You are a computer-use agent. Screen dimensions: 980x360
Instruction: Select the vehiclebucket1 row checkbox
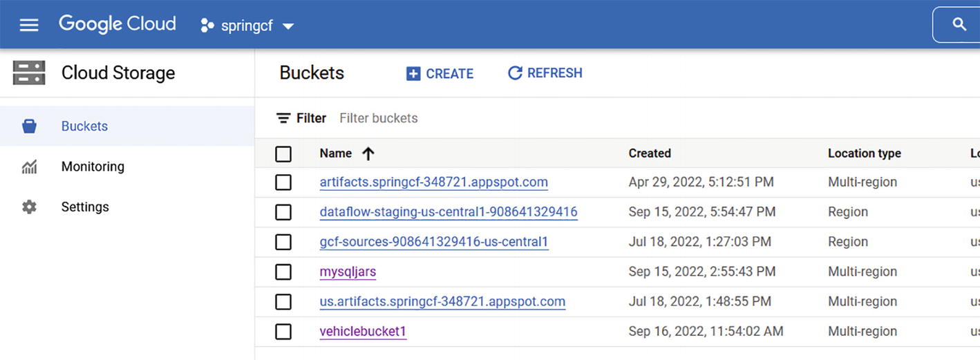(283, 332)
